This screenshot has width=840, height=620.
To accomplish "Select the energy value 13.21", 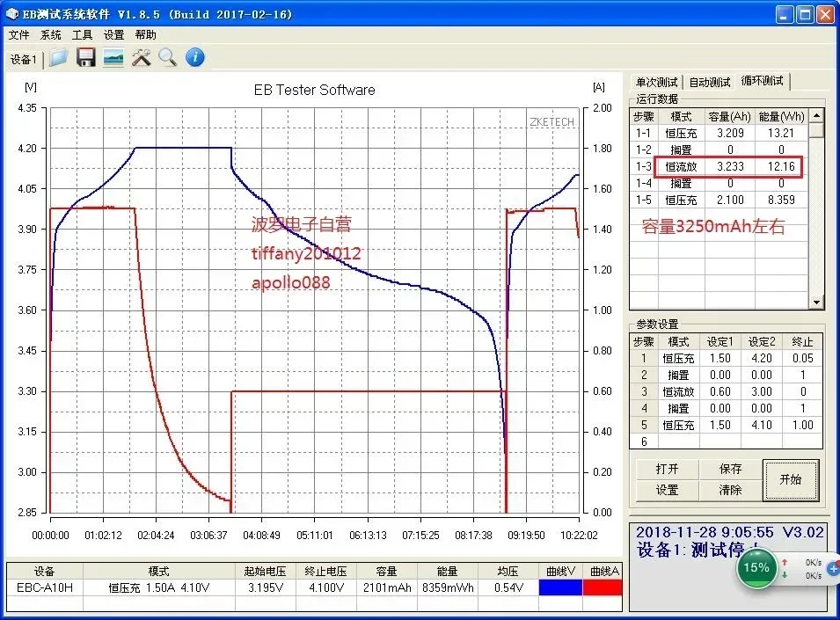I will tap(781, 133).
